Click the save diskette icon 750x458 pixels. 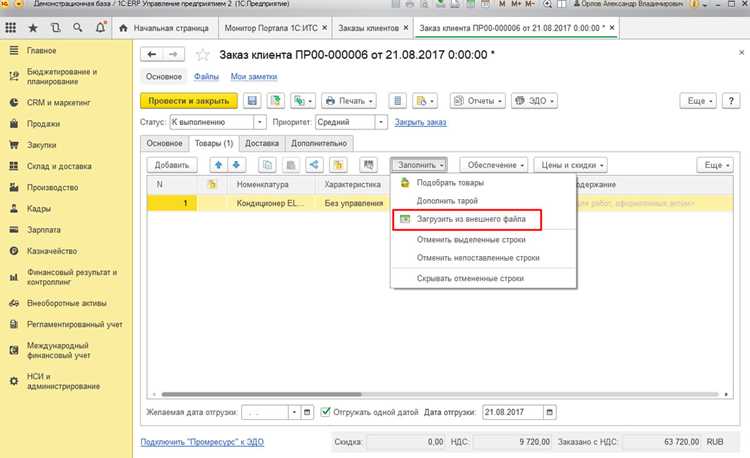(252, 101)
